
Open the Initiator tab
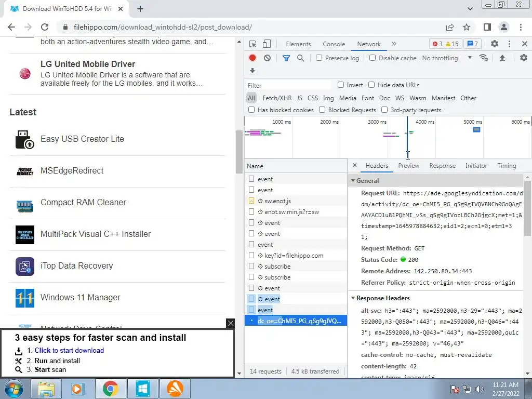[x=476, y=166]
